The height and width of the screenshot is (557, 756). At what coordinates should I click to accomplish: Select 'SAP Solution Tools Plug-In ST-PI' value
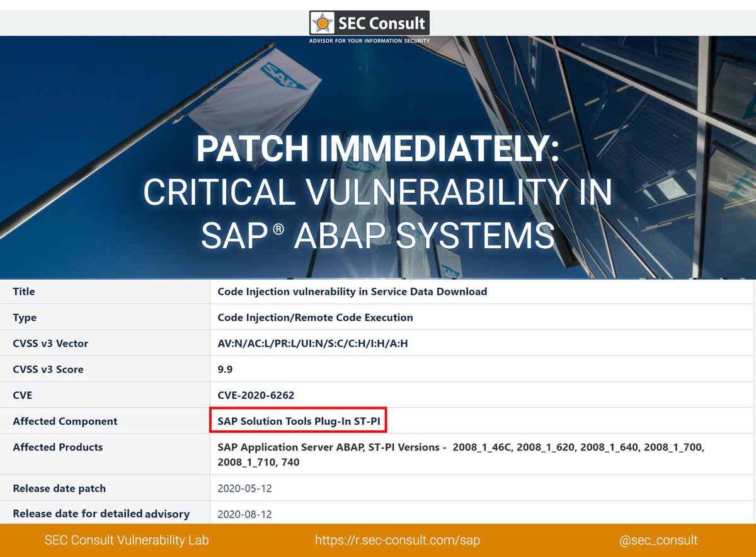click(x=298, y=421)
